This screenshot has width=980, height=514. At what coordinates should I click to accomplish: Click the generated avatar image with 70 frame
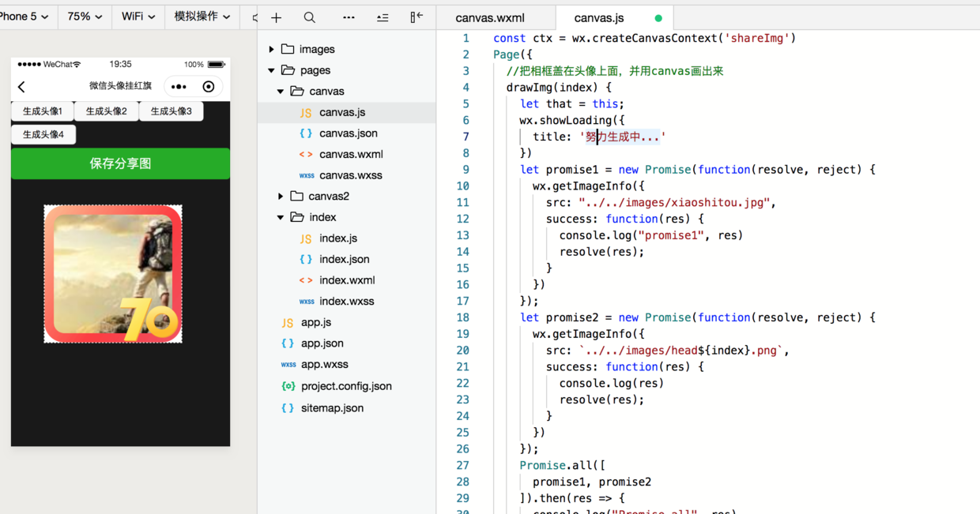[113, 274]
